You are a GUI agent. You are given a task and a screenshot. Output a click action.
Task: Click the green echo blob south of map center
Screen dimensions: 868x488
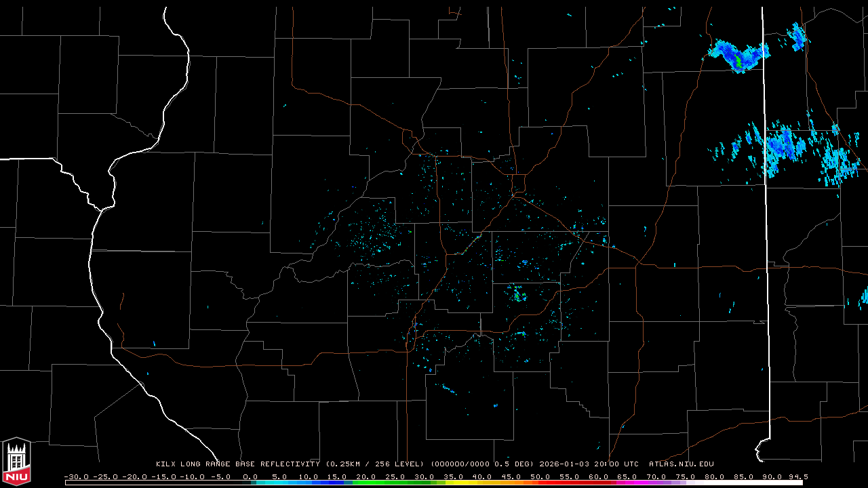pyautogui.click(x=517, y=295)
